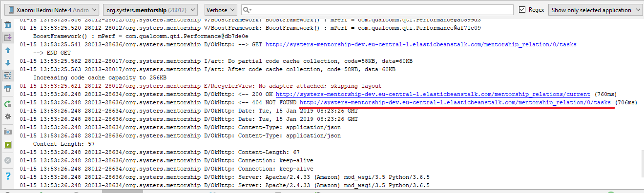This screenshot has width=644, height=193.
Task: Click the 'Do partial code cache collection' log line
Action: coord(216,61)
